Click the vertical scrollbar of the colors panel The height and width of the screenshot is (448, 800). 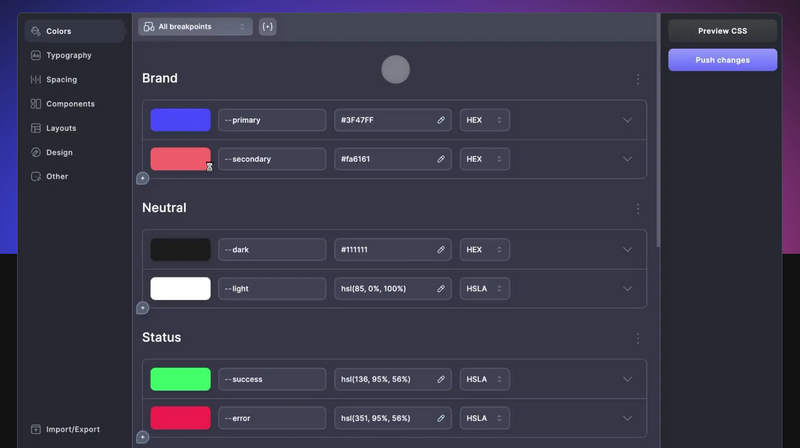pyautogui.click(x=658, y=132)
